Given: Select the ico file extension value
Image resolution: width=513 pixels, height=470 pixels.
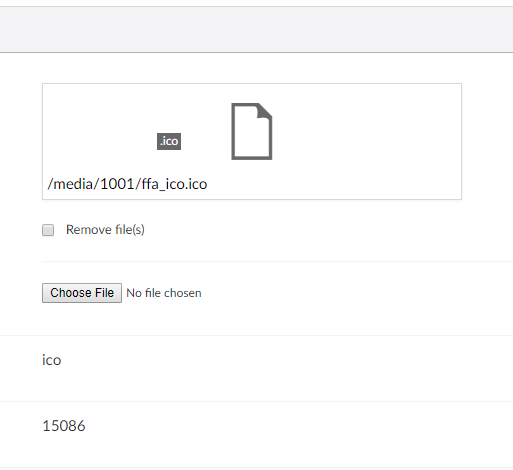Looking at the screenshot, I should [52, 360].
